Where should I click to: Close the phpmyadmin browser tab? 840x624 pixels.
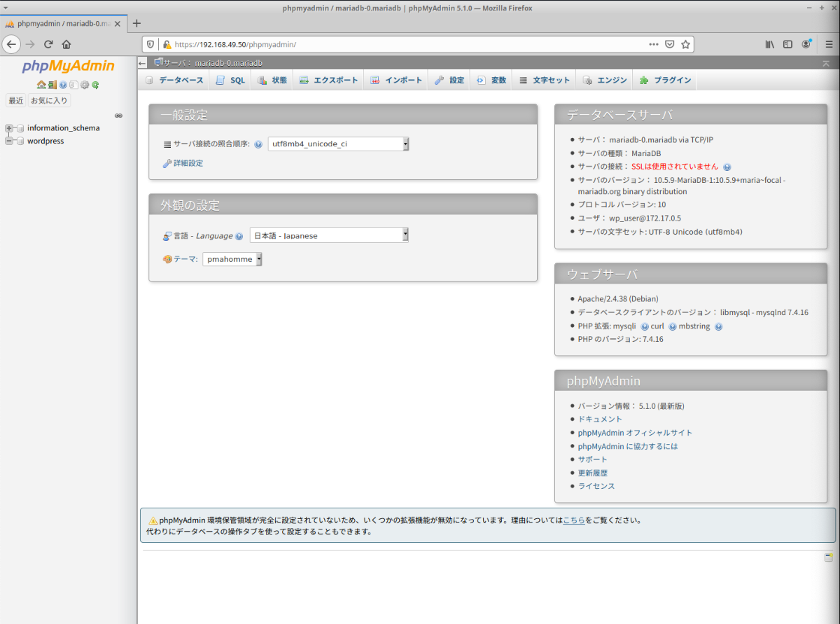[x=117, y=23]
